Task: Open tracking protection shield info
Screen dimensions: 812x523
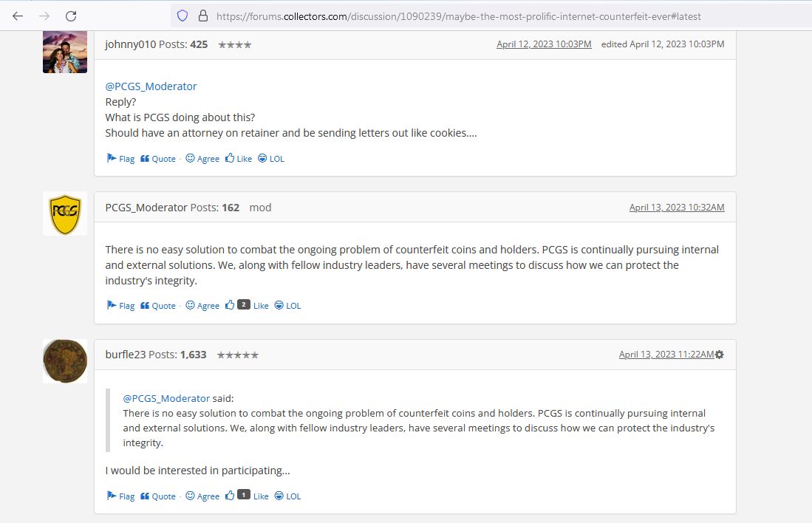Action: [x=182, y=16]
